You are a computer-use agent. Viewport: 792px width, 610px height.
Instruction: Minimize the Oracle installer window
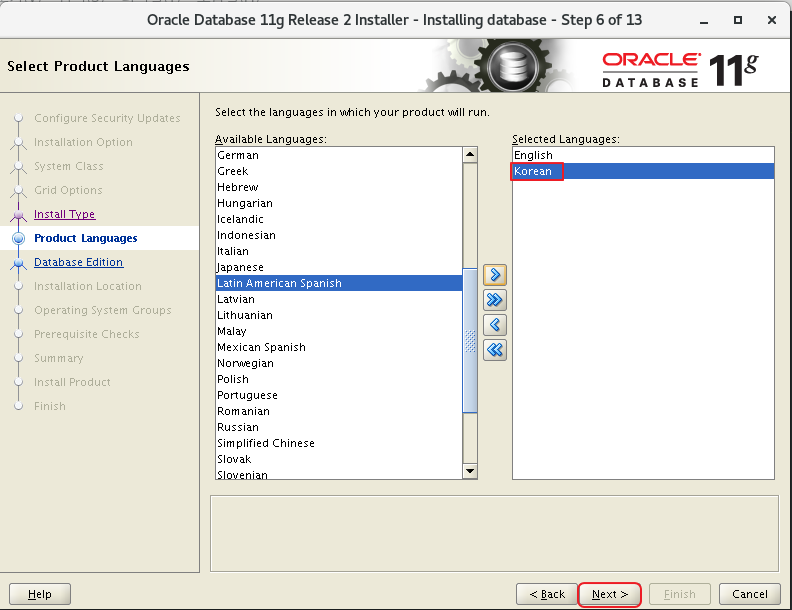(704, 21)
